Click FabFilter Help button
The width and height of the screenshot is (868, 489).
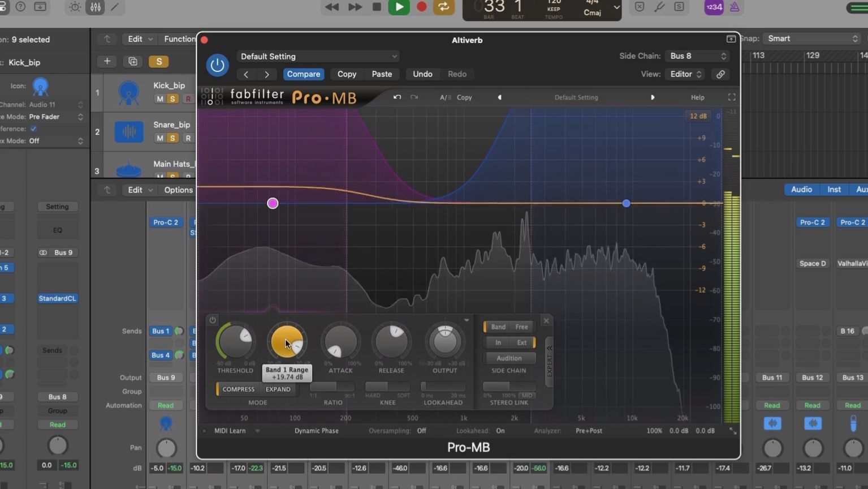(x=697, y=97)
